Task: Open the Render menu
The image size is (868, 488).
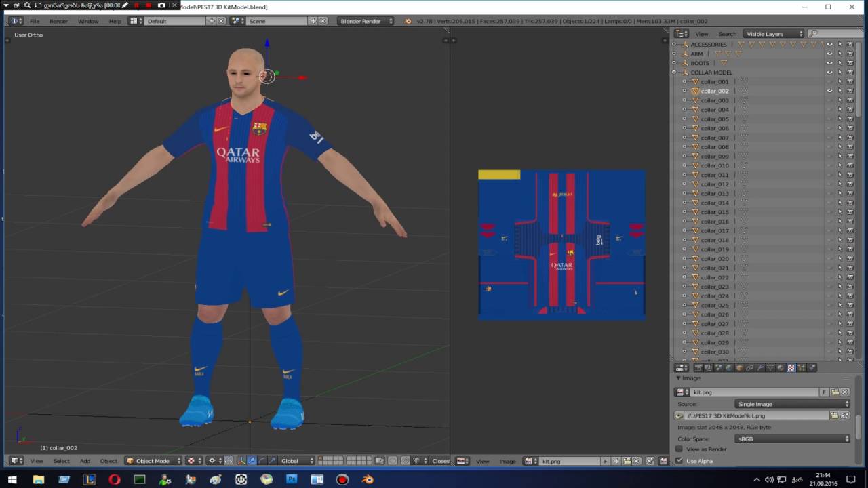Action: coord(58,21)
